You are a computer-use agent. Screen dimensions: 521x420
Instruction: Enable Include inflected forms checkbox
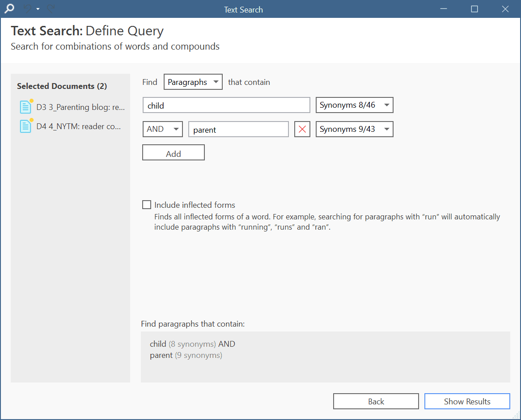147,205
